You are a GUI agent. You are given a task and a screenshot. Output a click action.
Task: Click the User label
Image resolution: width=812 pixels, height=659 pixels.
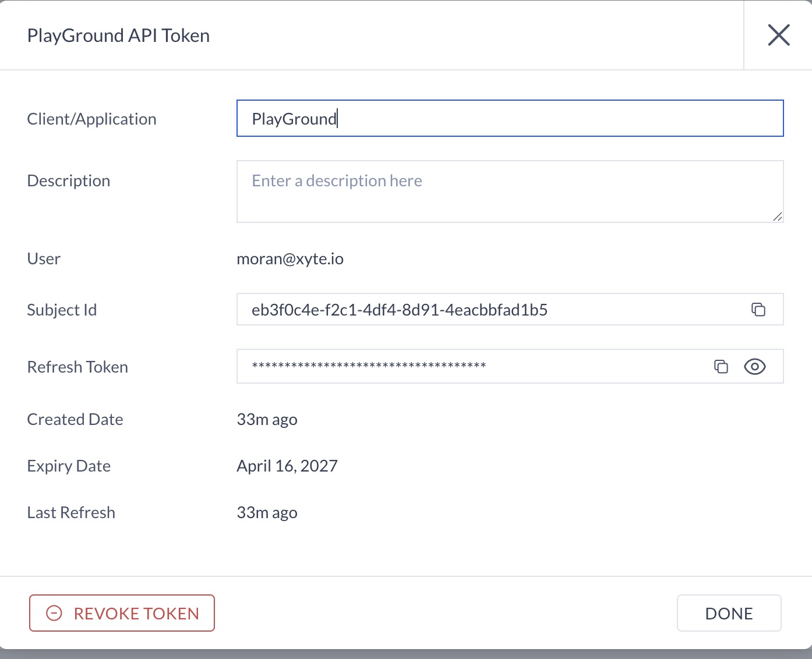point(44,258)
